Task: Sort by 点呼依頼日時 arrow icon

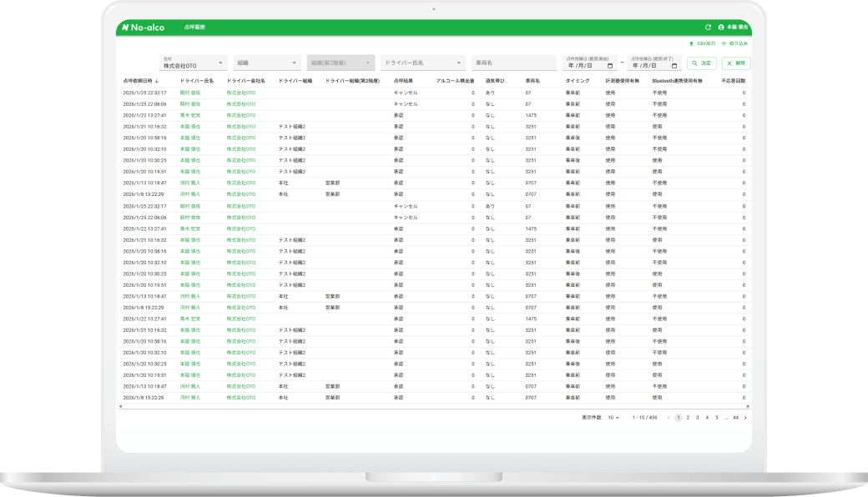Action: [x=157, y=81]
